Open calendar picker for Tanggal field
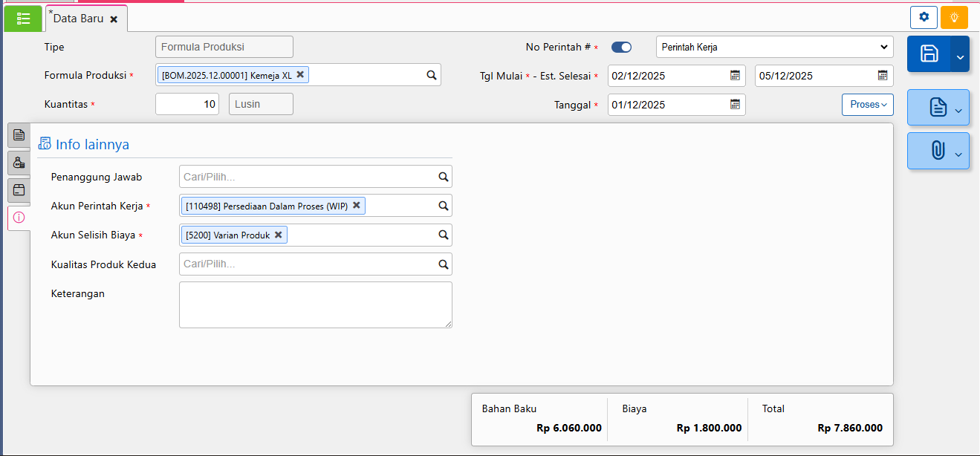The width and height of the screenshot is (980, 456). tap(735, 105)
